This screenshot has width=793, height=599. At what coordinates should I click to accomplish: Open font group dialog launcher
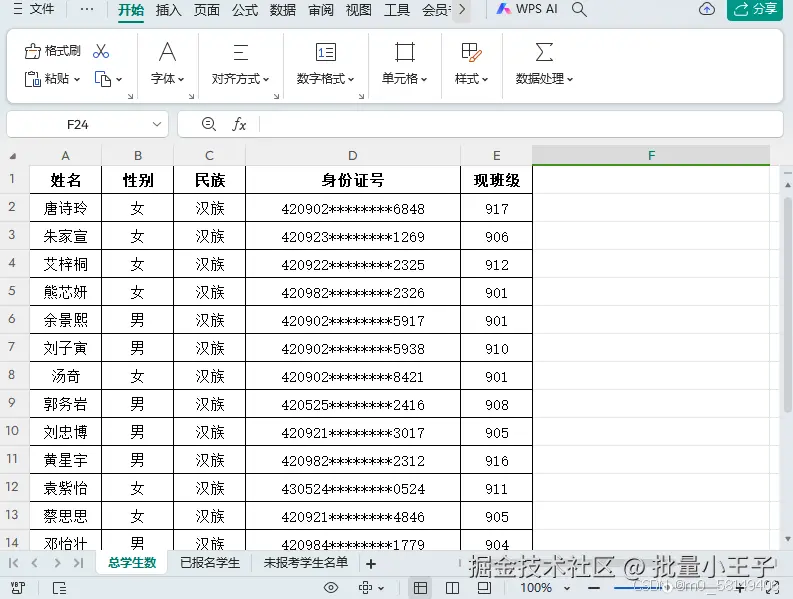[x=191, y=96]
